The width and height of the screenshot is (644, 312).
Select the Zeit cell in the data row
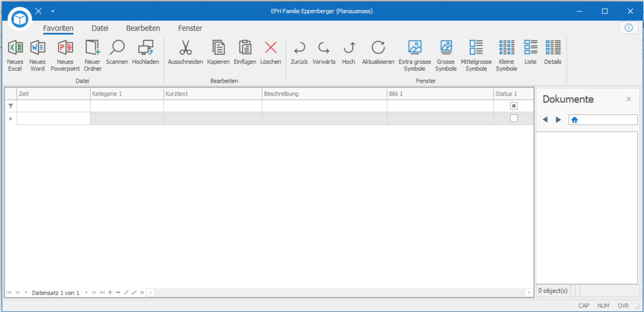(x=53, y=118)
